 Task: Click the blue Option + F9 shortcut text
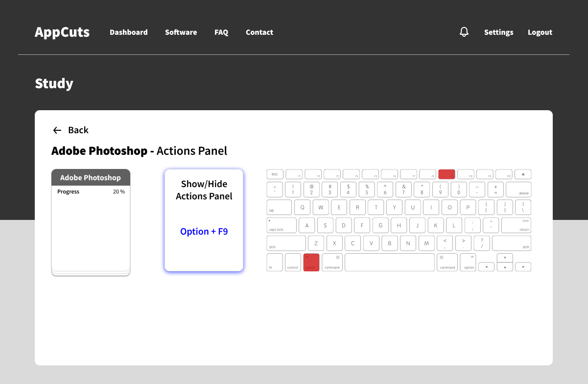(x=204, y=231)
